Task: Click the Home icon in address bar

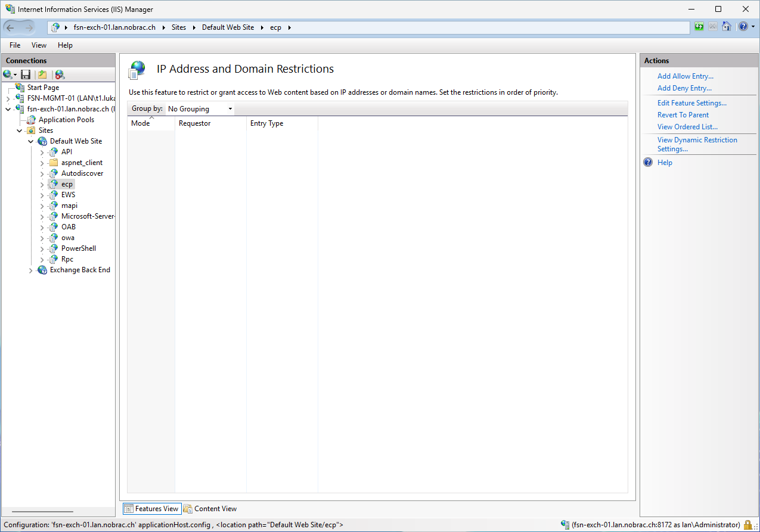Action: [x=727, y=27]
